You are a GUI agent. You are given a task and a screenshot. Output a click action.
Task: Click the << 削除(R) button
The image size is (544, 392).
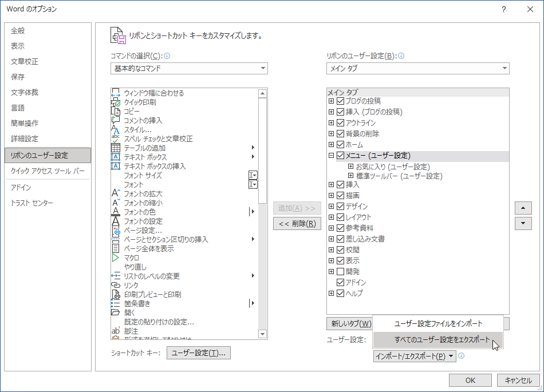(297, 224)
